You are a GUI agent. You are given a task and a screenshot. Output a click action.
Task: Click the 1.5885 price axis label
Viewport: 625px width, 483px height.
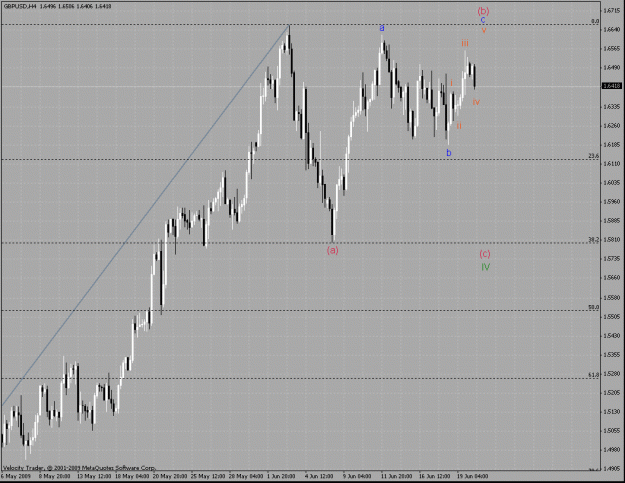612,221
